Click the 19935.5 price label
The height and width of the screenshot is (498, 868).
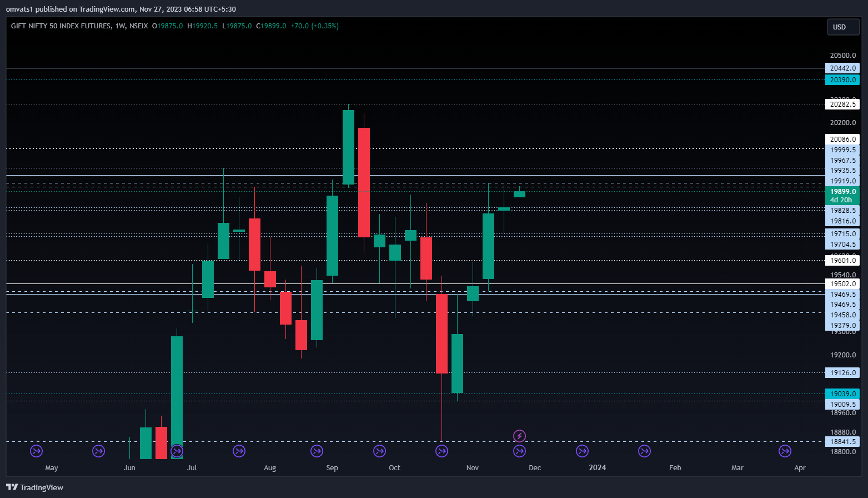(x=842, y=171)
